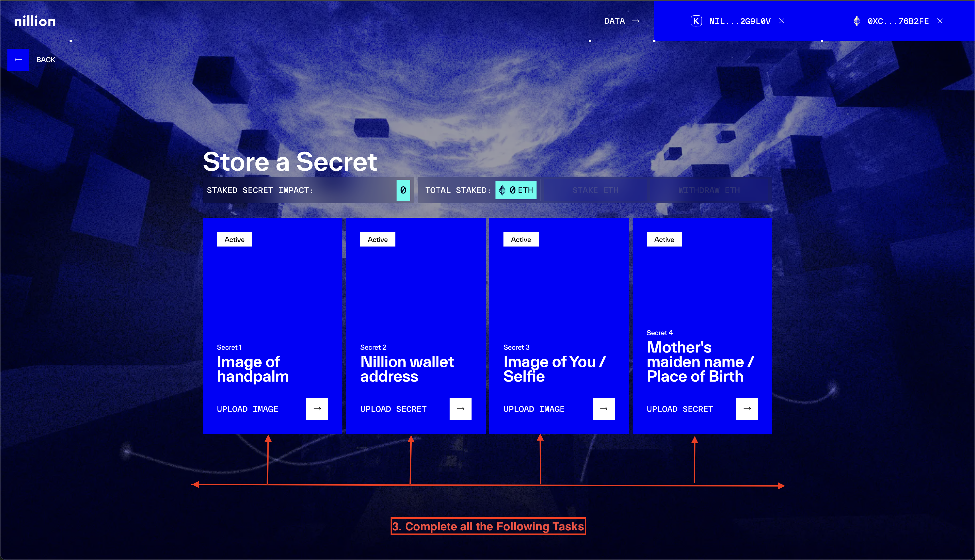Screen dimensions: 975x560
Task: Click the Ethereum icon in header
Action: 856,21
